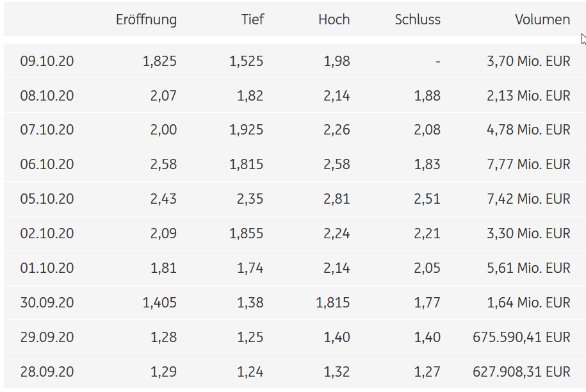Click the 7,77 Mio. EUR volume value
Image resolution: width=586 pixels, height=392 pixels.
(x=528, y=165)
